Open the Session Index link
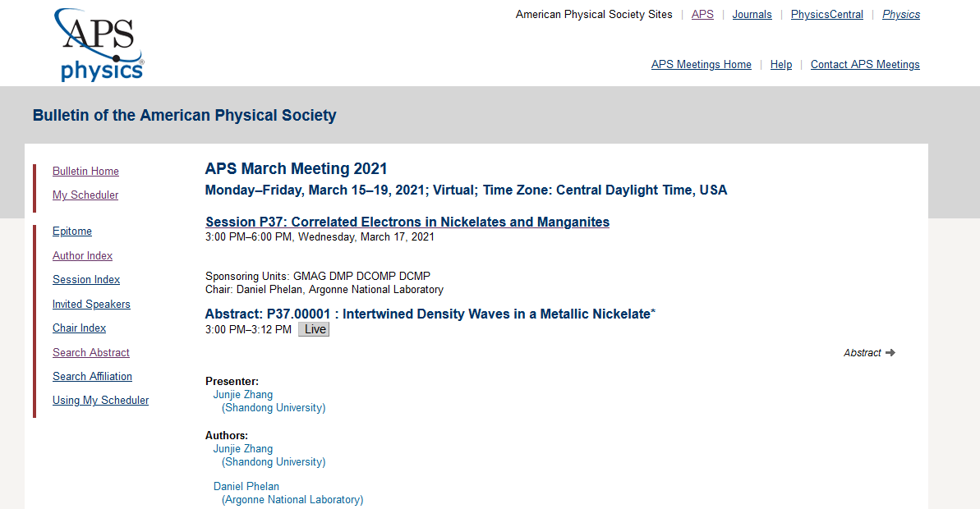This screenshot has height=509, width=980. (x=86, y=280)
